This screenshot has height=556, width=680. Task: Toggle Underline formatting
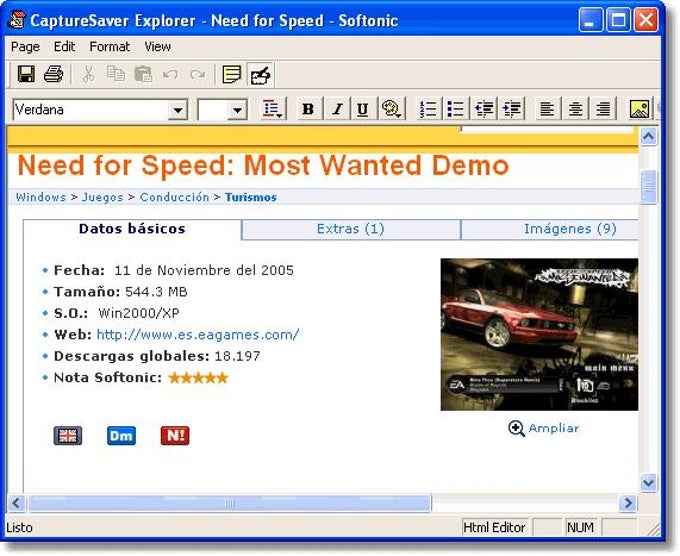(x=363, y=108)
